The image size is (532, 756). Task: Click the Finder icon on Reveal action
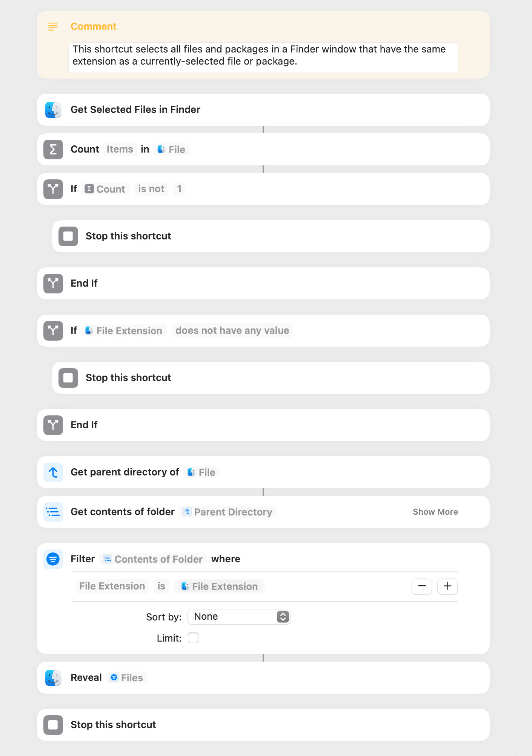pyautogui.click(x=53, y=678)
